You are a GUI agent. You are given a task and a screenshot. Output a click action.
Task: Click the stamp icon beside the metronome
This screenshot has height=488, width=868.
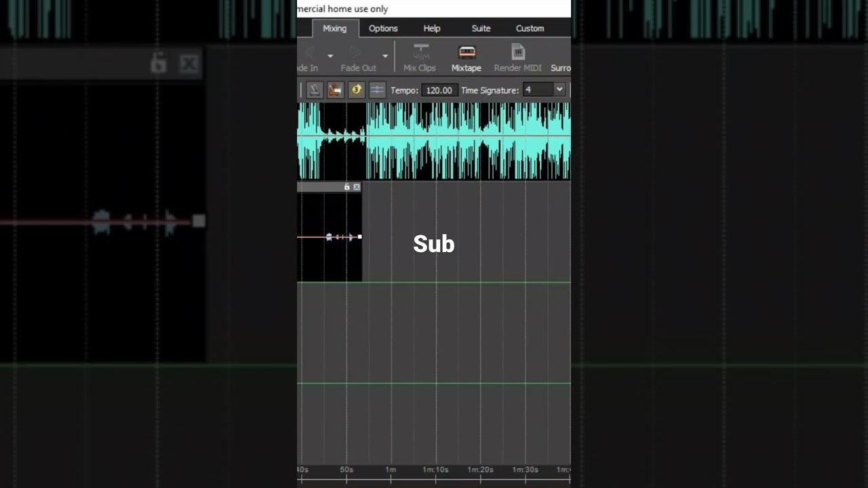pyautogui.click(x=335, y=90)
